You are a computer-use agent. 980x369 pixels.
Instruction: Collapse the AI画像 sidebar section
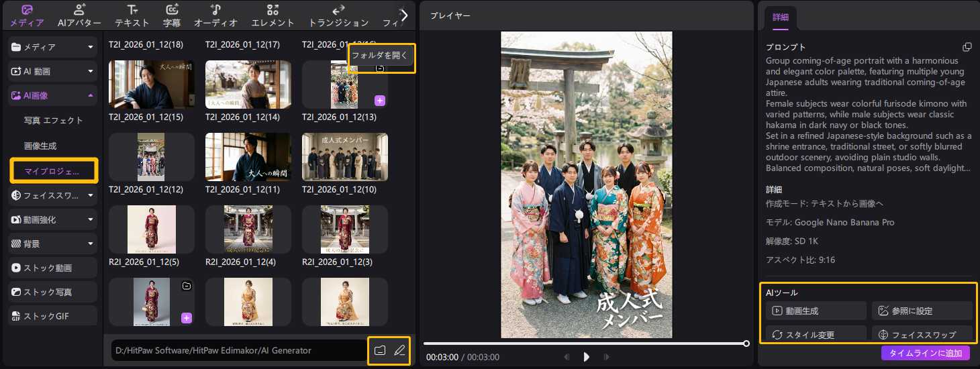[x=53, y=96]
